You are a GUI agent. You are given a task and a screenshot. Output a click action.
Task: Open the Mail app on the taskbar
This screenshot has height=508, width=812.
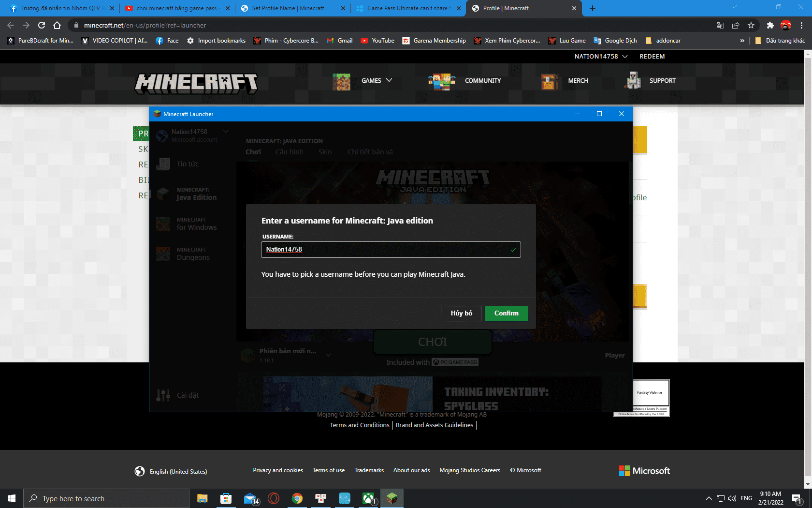coord(250,498)
